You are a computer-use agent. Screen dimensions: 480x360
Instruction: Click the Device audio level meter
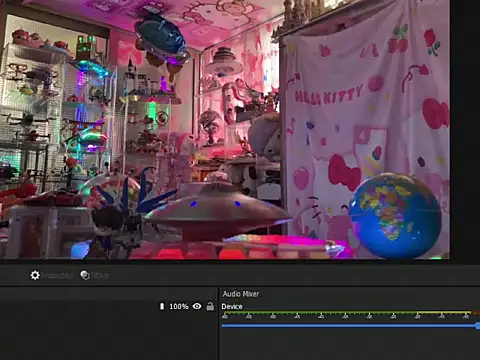click(350, 313)
